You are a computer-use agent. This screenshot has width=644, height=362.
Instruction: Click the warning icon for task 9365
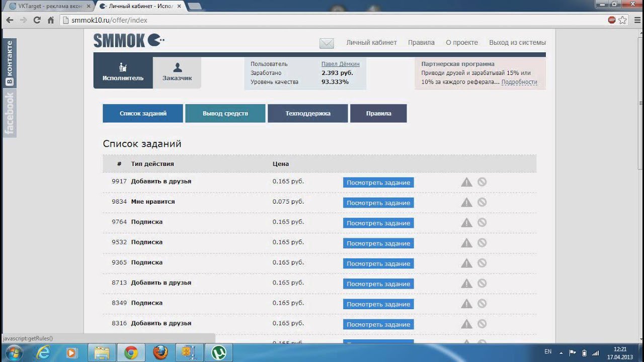(x=467, y=263)
